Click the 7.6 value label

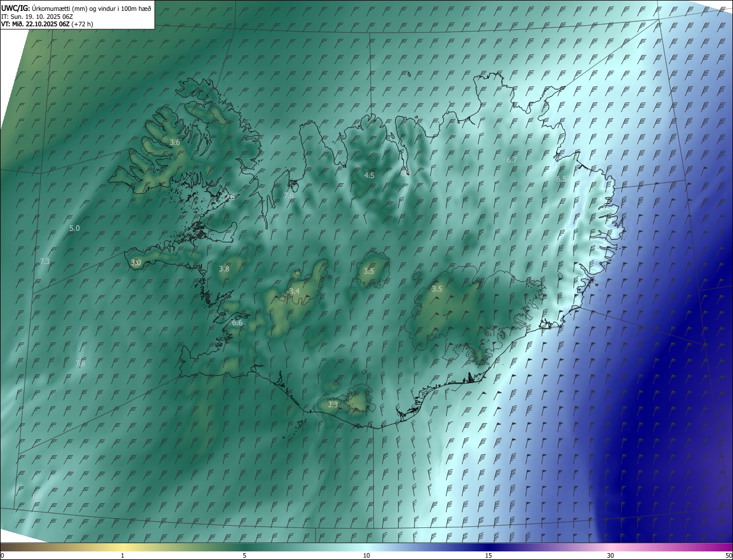(289, 195)
